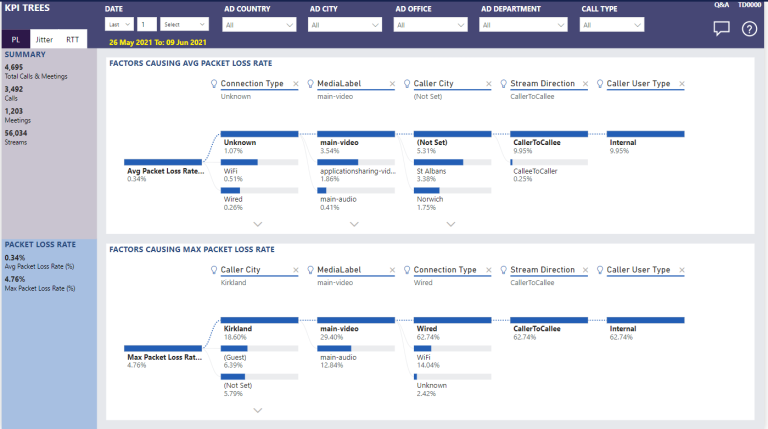Screen dimensions: 768x429
Task: Select the St Albans node
Action: (x=453, y=170)
